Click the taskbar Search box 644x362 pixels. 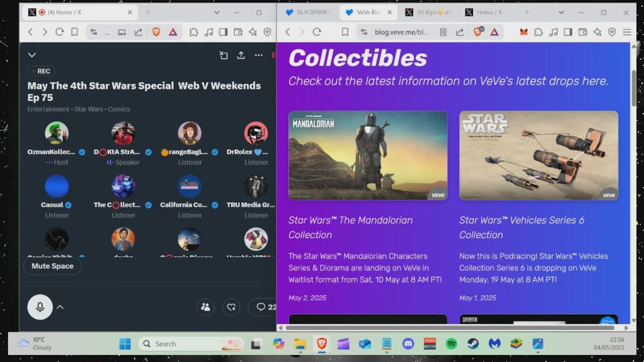[191, 344]
